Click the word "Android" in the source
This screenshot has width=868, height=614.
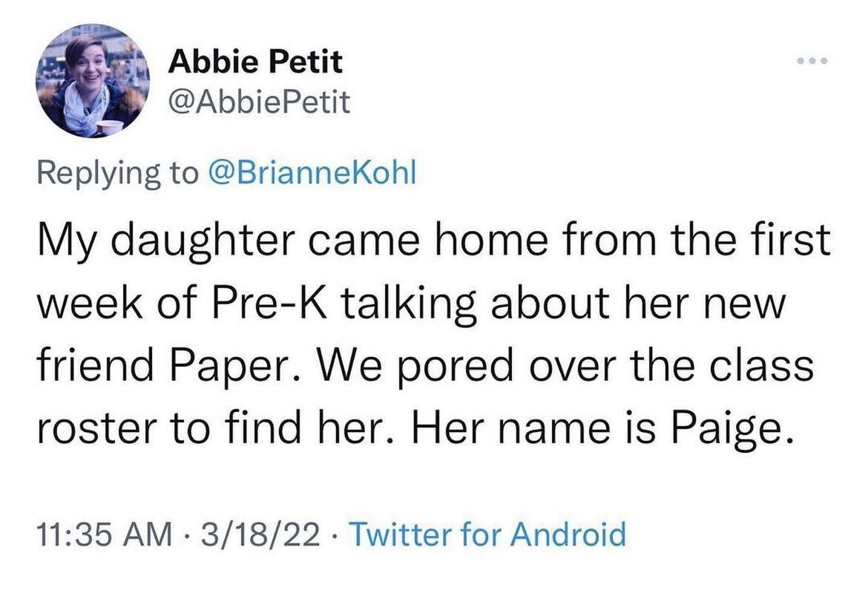[568, 535]
